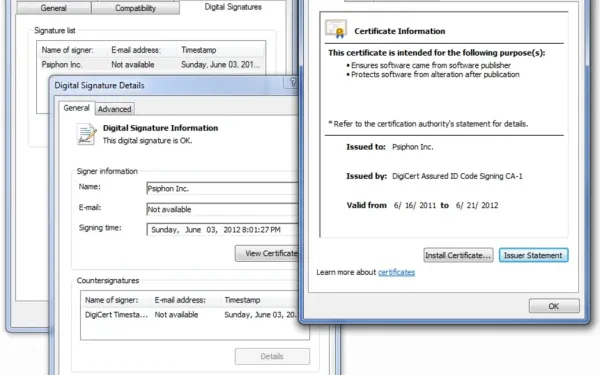Open the Advanced tab in Digital Signature Details
600x375 pixels.
click(114, 109)
